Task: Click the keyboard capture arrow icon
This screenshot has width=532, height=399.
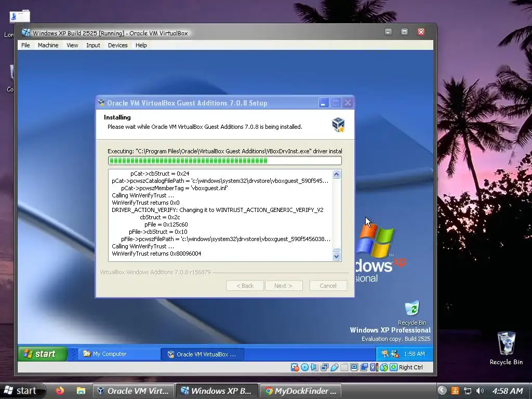Action: 394,367
